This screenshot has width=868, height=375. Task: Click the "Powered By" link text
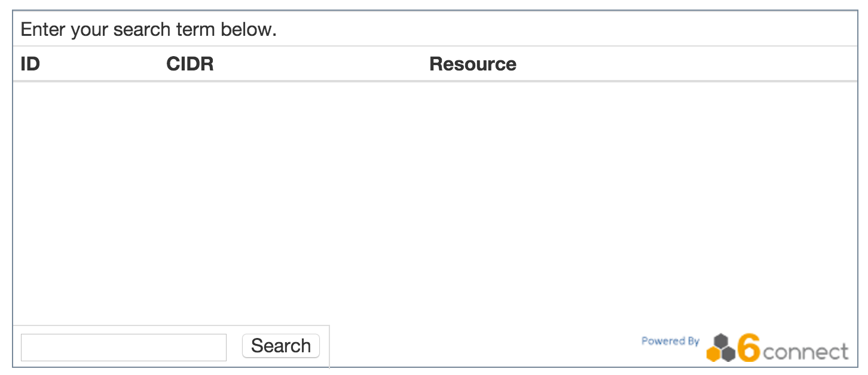pos(670,341)
